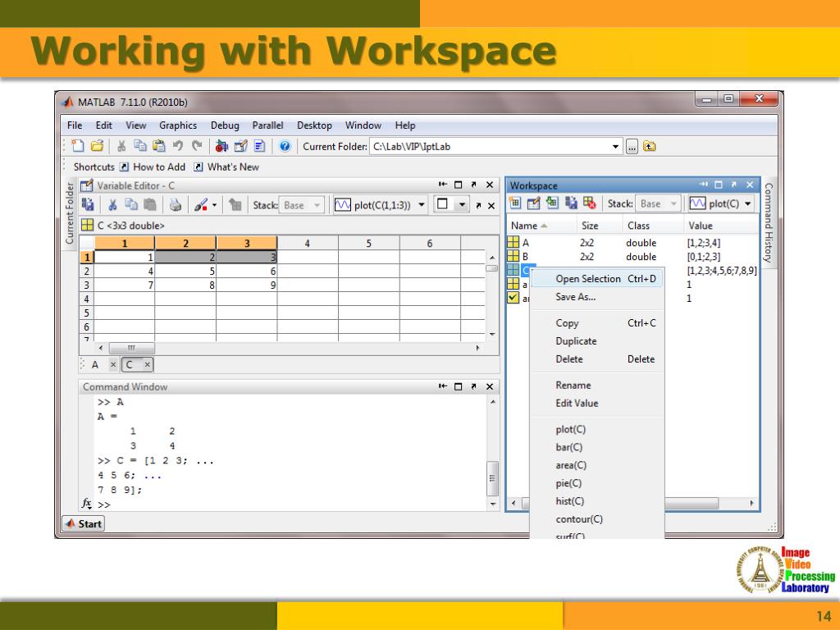Screen dimensions: 840x630
Task: Click the Variable Editor tile layout icon
Action: [x=442, y=204]
